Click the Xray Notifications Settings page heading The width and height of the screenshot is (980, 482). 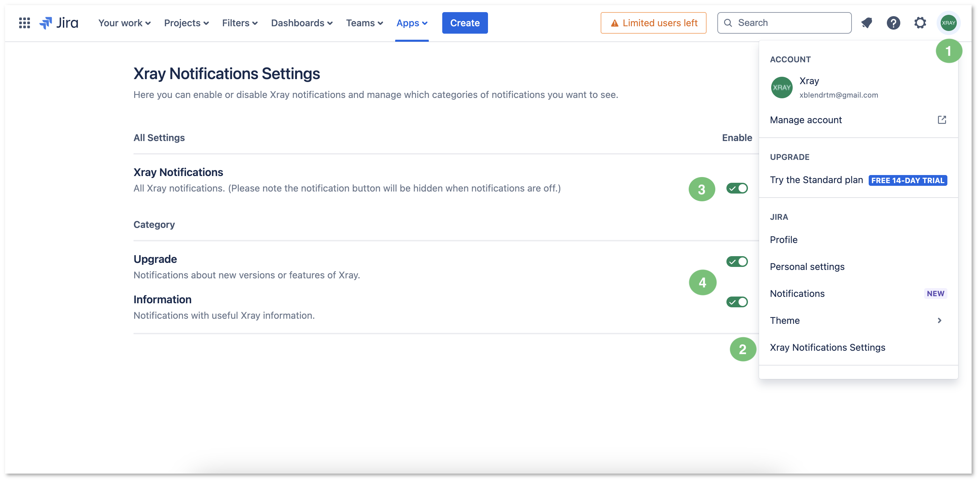click(226, 74)
